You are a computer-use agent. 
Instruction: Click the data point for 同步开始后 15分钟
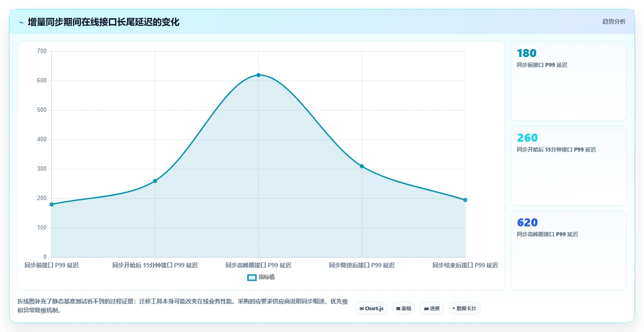click(155, 181)
